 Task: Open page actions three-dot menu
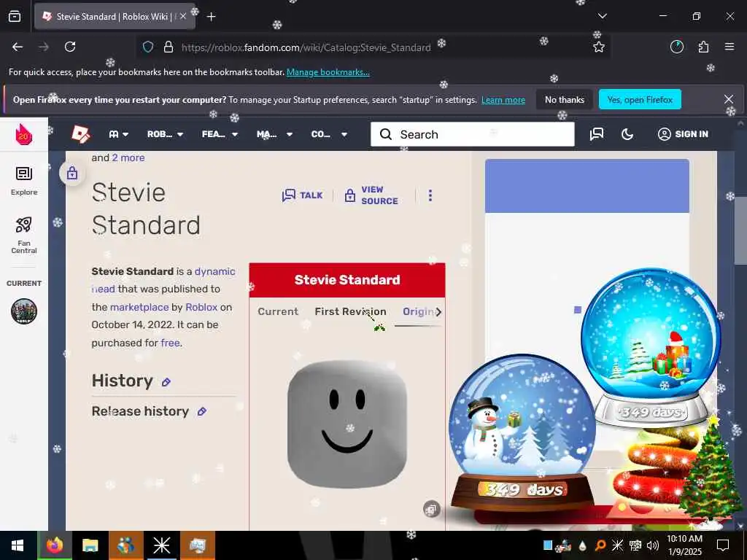(x=430, y=195)
